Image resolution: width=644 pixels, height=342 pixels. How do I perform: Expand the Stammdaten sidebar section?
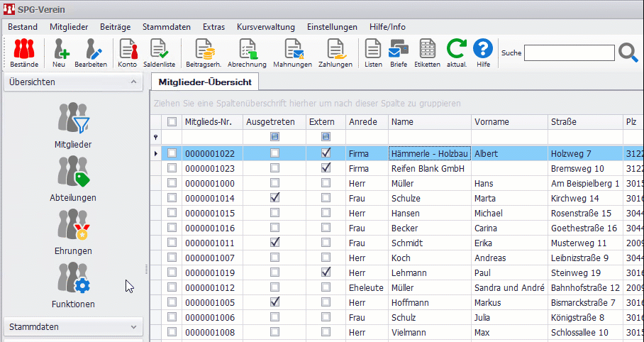(x=133, y=327)
